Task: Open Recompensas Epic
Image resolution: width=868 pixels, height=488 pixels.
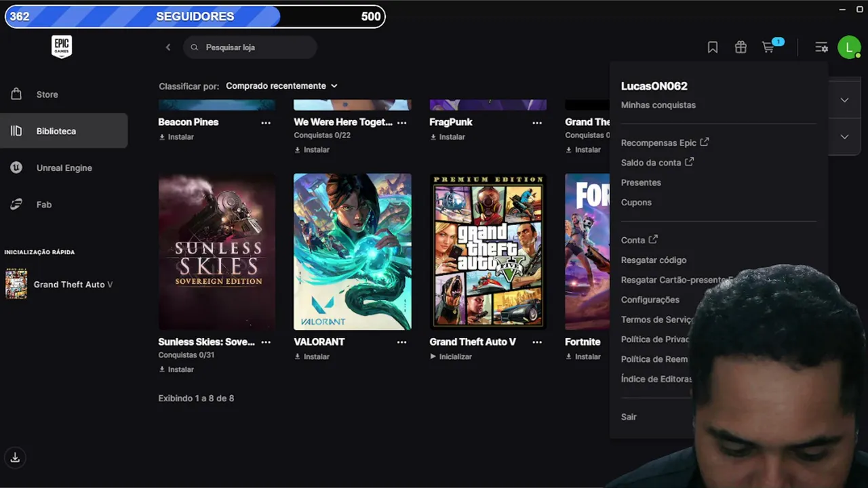Action: 665,143
